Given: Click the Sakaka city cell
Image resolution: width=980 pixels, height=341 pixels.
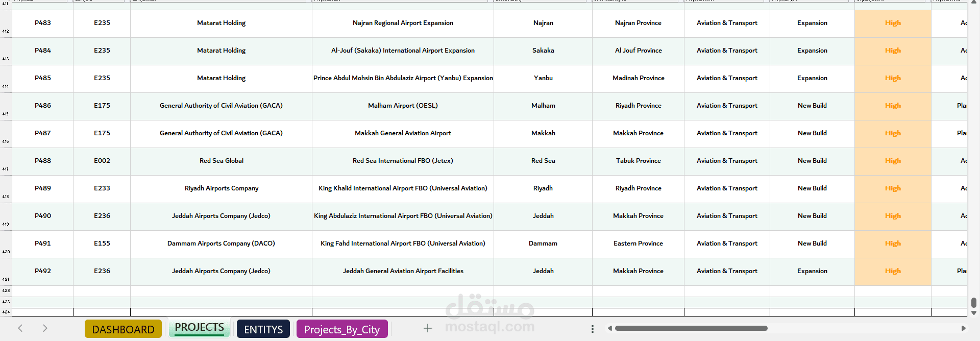Looking at the screenshot, I should coord(543,51).
